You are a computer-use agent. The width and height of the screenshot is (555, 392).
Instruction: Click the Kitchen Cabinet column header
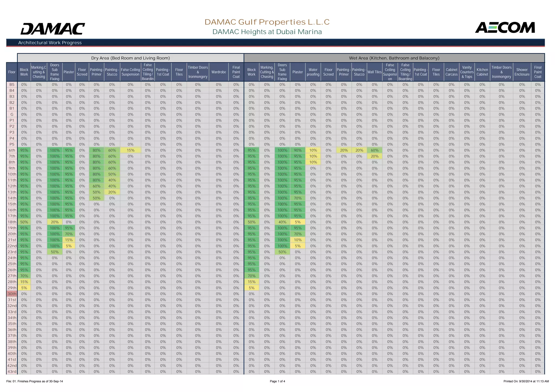tap(482, 72)
